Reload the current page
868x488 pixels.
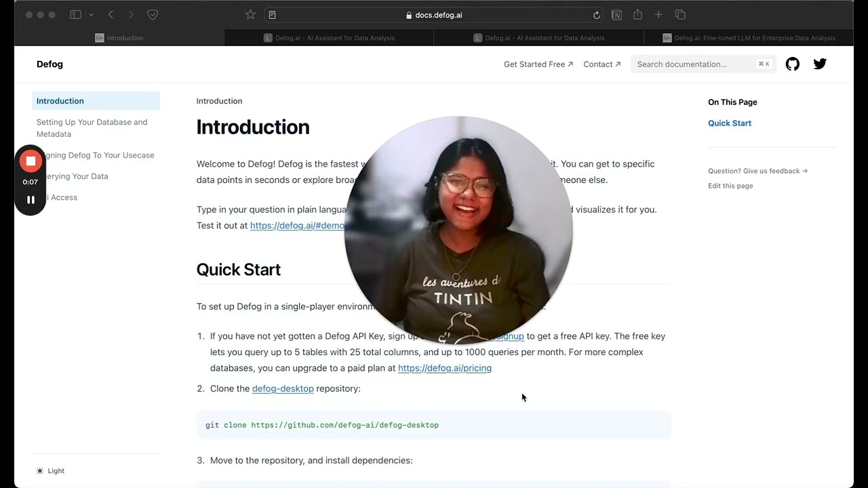point(597,15)
